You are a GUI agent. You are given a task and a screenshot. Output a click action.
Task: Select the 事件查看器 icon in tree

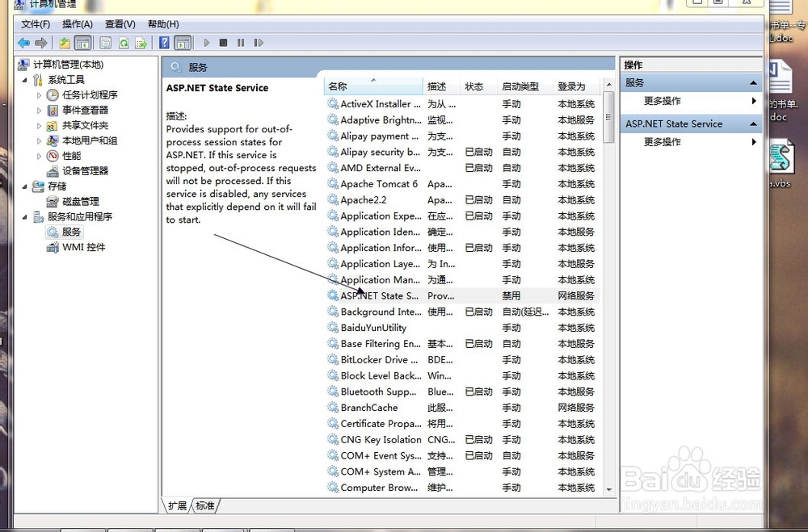coord(53,111)
